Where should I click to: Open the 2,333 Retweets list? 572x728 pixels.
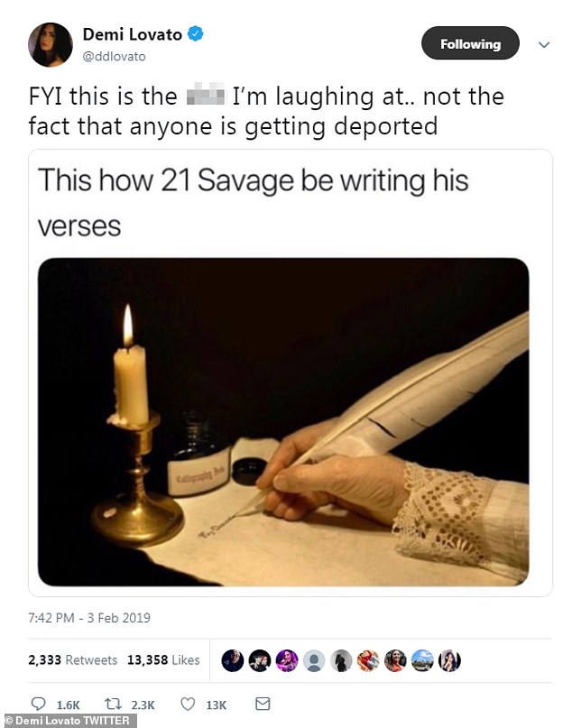point(73,660)
